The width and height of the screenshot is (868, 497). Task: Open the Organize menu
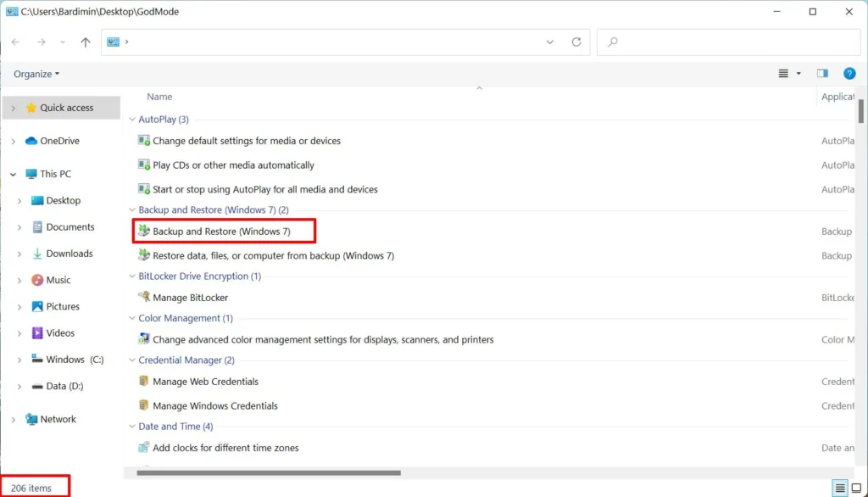click(36, 74)
